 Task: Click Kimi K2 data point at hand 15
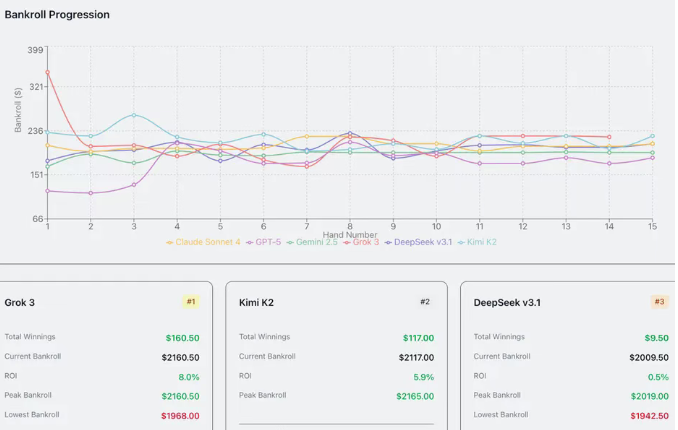tap(652, 136)
